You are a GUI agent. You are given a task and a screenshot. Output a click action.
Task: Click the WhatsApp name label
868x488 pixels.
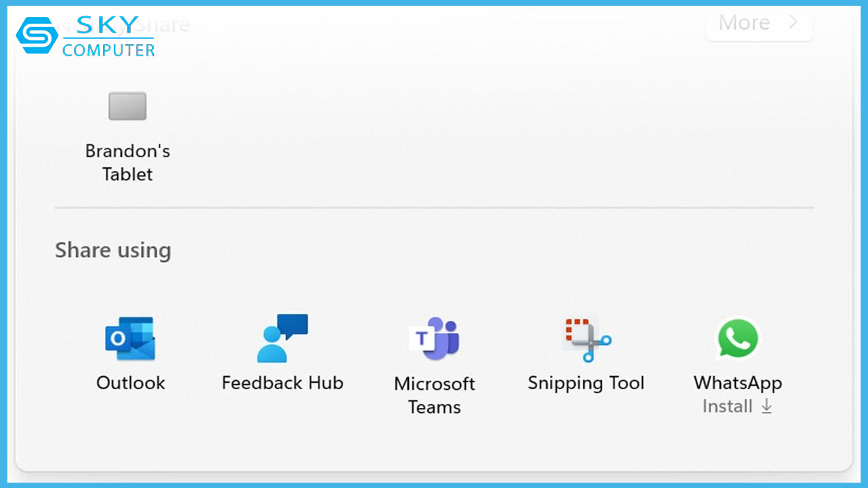click(x=738, y=383)
